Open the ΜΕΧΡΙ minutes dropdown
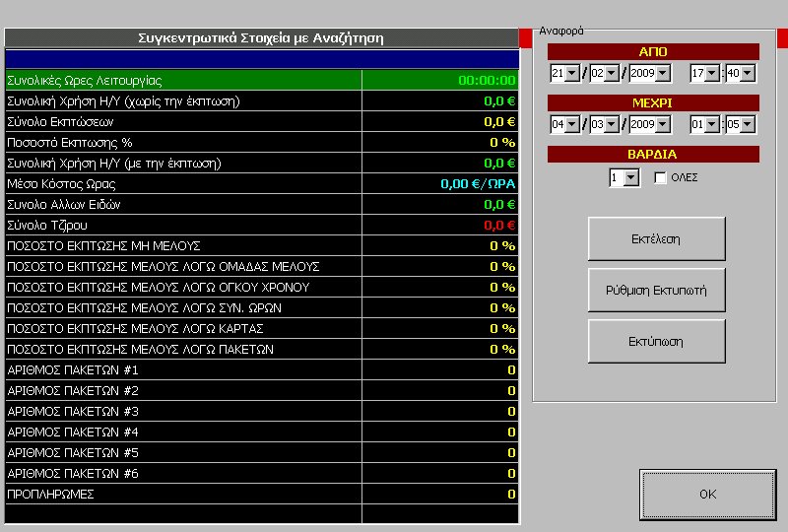 [x=748, y=124]
